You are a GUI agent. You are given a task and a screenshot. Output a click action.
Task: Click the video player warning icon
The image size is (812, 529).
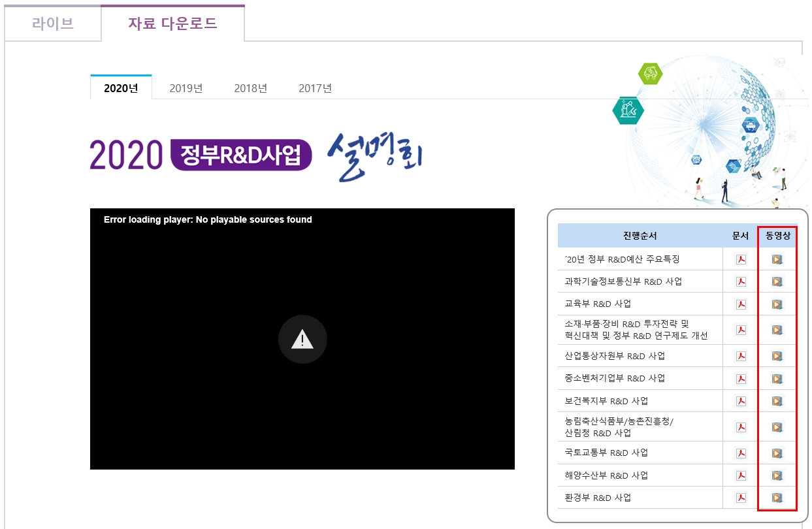click(302, 339)
